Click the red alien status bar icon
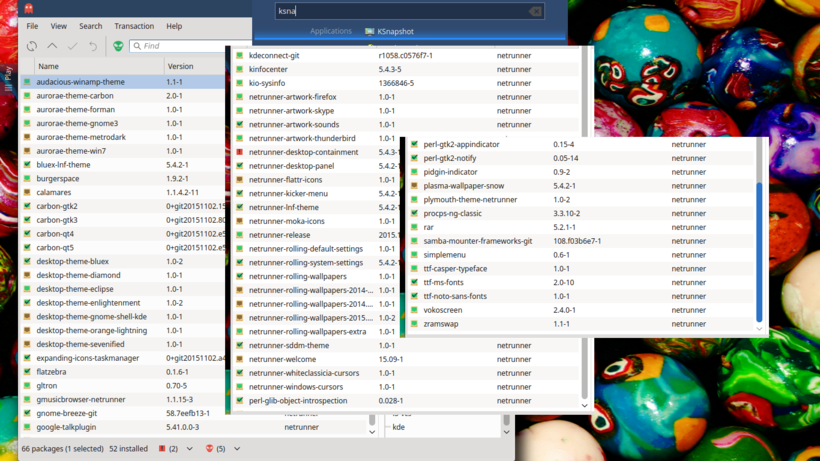The width and height of the screenshot is (820, 461). click(209, 448)
